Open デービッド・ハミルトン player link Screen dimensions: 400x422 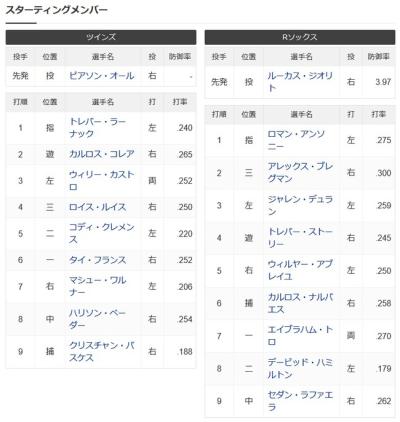coord(300,368)
